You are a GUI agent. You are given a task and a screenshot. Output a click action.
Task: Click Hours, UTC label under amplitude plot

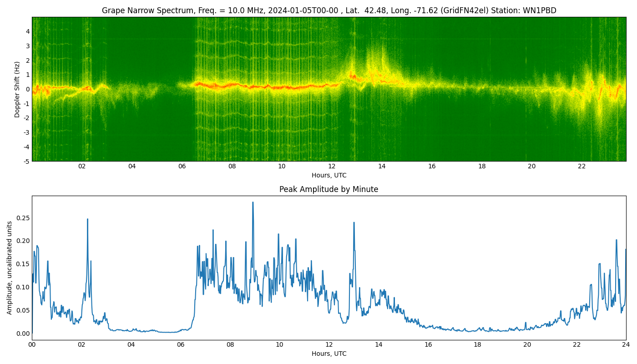click(329, 354)
